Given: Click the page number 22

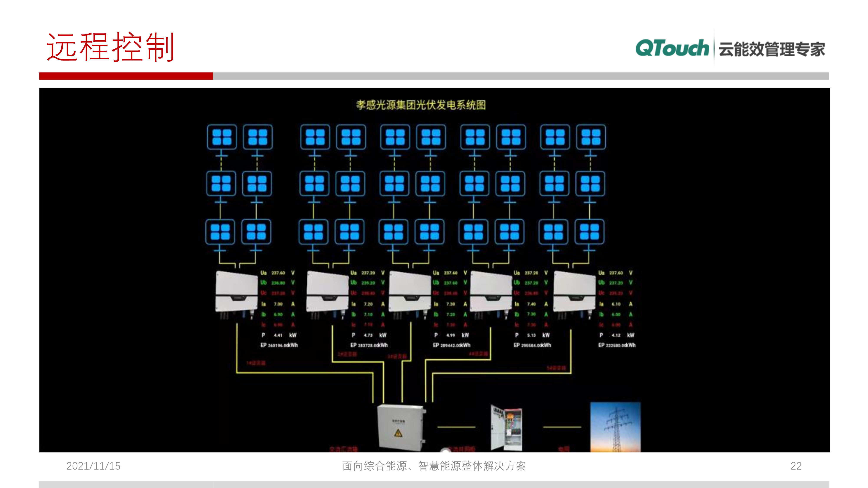Looking at the screenshot, I should [x=796, y=466].
